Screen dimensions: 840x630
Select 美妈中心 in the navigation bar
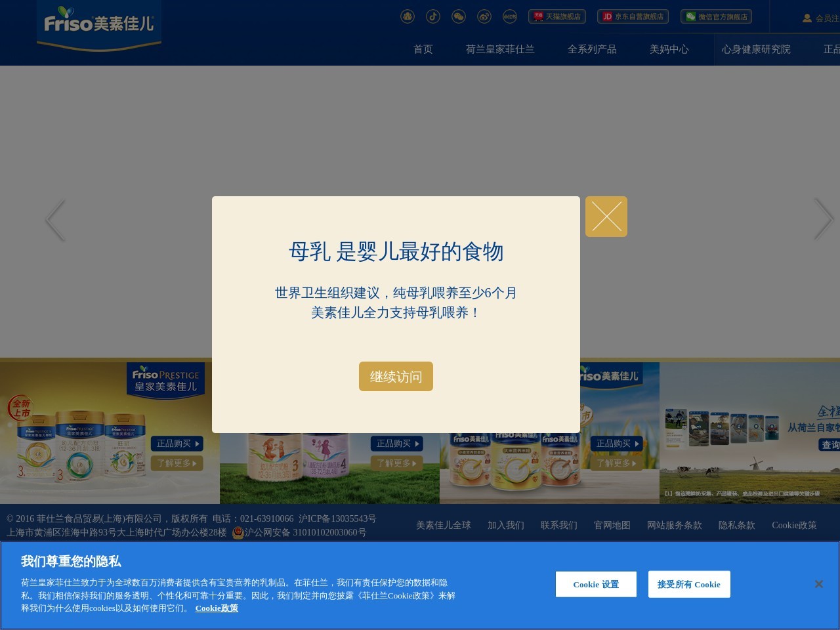click(669, 49)
